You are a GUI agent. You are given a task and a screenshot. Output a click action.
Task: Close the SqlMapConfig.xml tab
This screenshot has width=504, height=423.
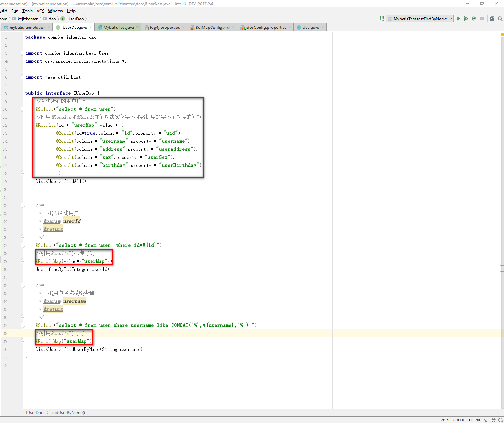click(233, 28)
